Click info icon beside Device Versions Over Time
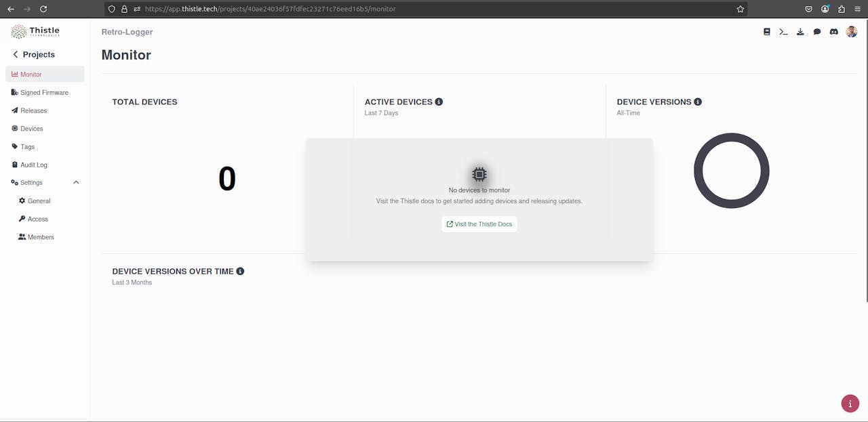This screenshot has width=868, height=422. click(x=240, y=271)
